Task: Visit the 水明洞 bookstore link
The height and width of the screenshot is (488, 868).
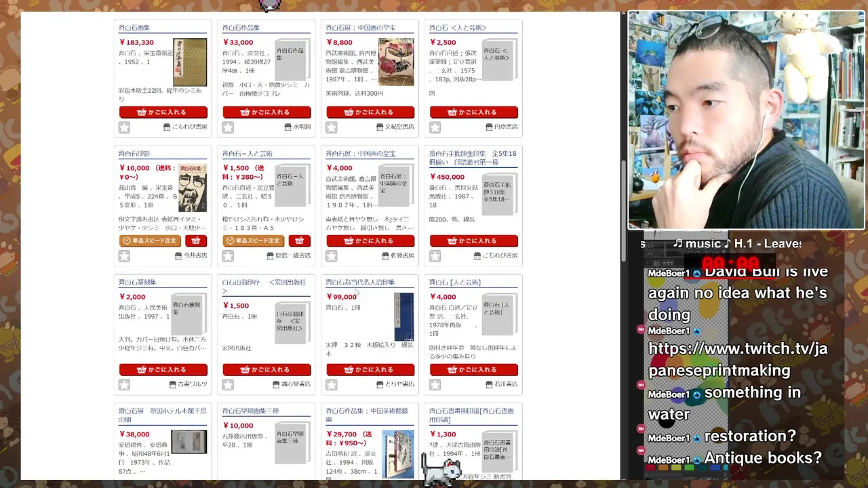Action: [298, 127]
